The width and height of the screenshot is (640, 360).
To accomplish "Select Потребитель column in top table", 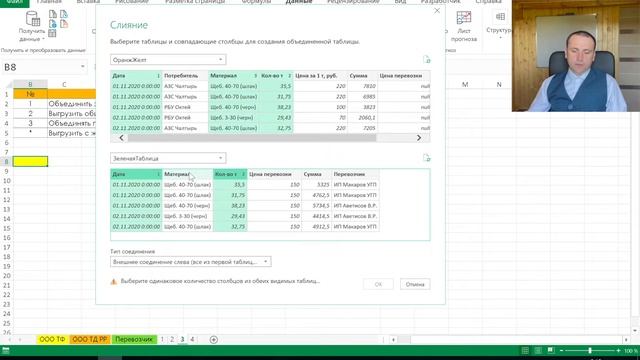I will [x=185, y=76].
